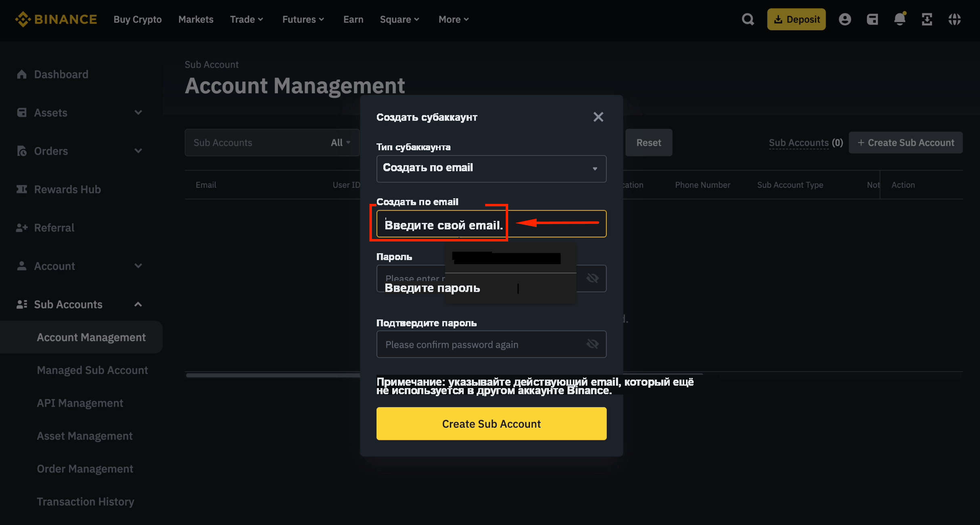Collapse the Sub Accounts sidebar section
Image resolution: width=980 pixels, height=525 pixels.
138,304
